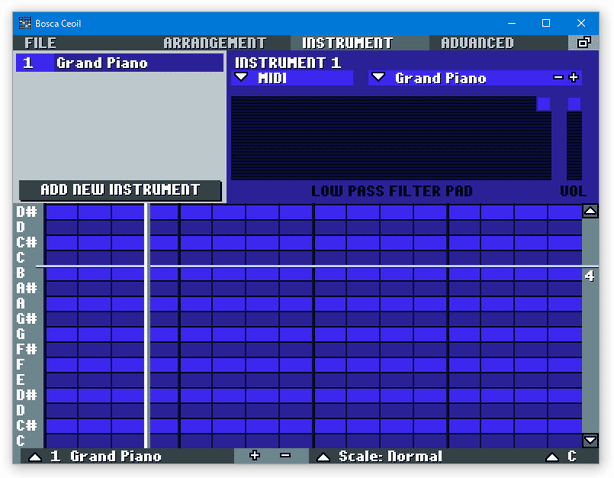614x478 pixels.
Task: Click the A# piano key label
Action: pyautogui.click(x=27, y=288)
